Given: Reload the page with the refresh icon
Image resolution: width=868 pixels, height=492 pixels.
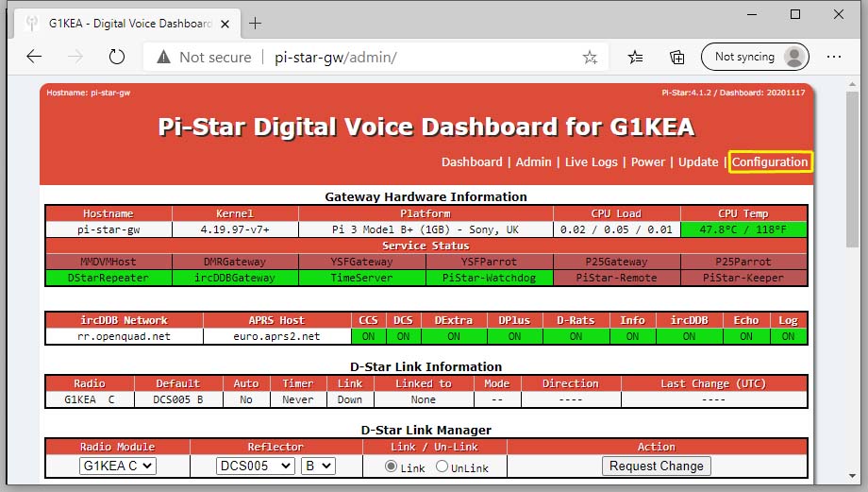Looking at the screenshot, I should (117, 57).
